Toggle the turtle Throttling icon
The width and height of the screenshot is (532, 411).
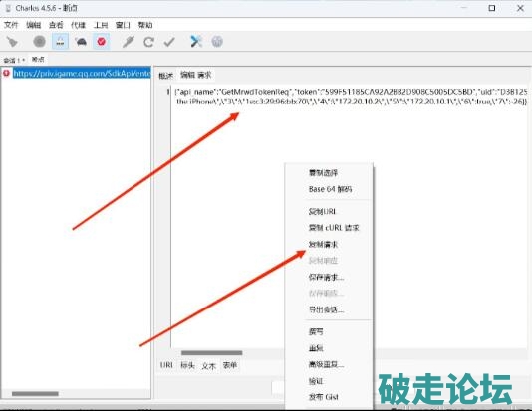[x=81, y=42]
